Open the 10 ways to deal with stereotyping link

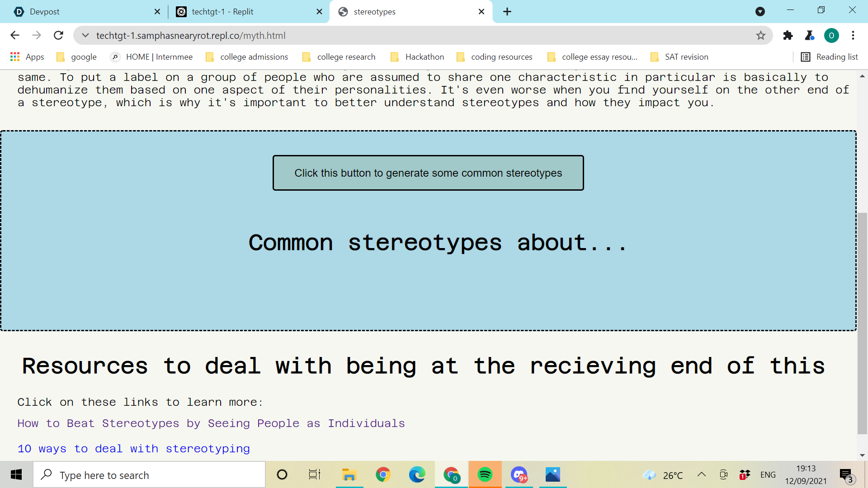pyautogui.click(x=133, y=449)
